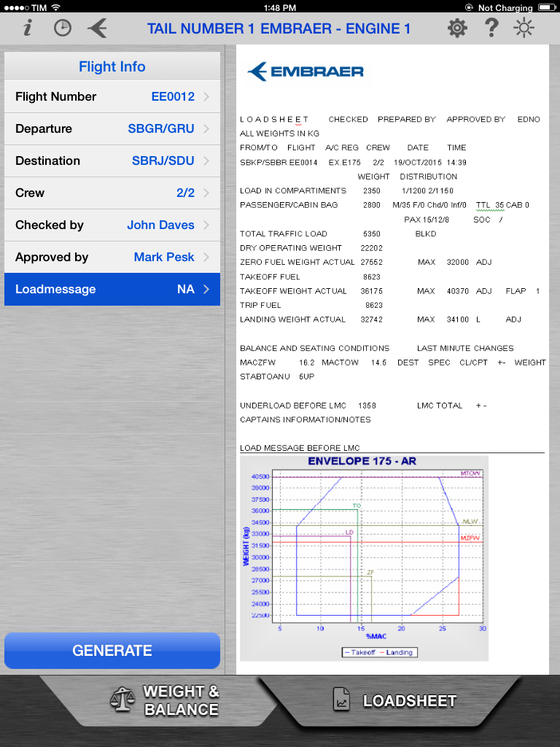
Task: Tap the Landing legend entry in chart
Action: tap(396, 652)
